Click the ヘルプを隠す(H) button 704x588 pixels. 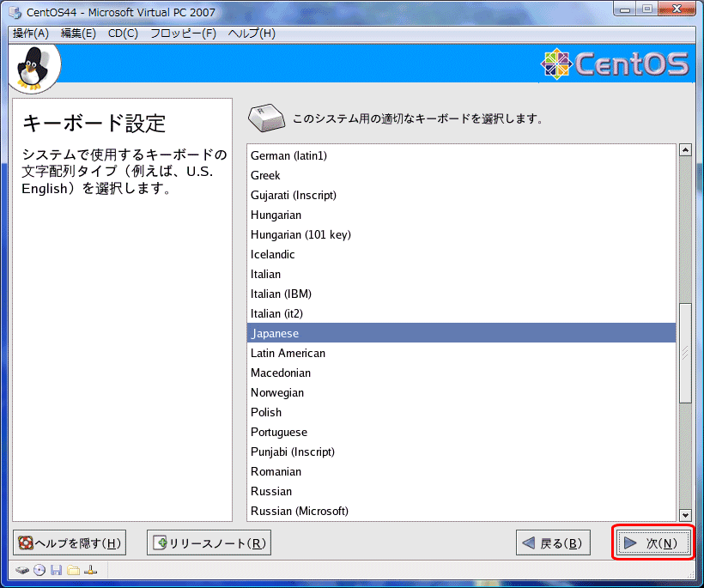70,543
